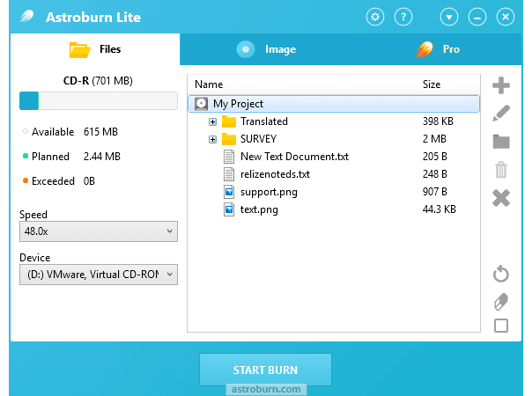The width and height of the screenshot is (532, 396).
Task: Click the rename pencil icon
Action: click(501, 113)
